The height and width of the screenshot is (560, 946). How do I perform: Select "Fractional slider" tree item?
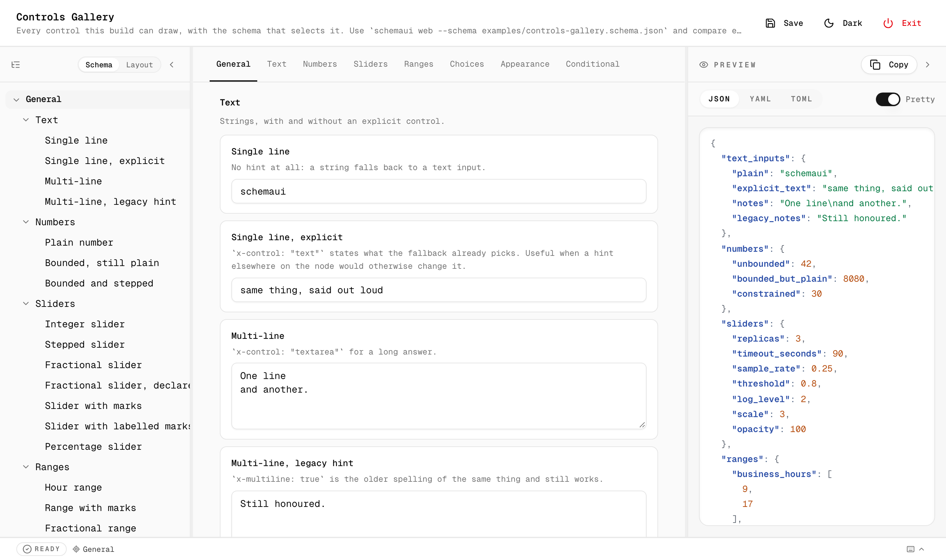[93, 364]
